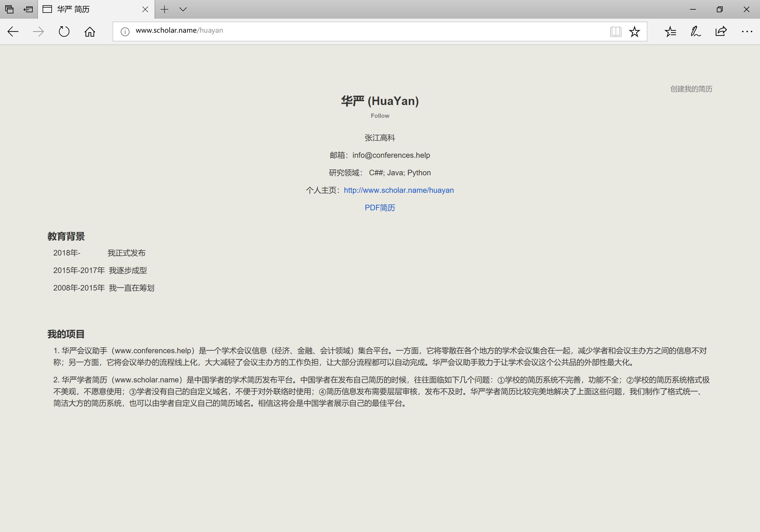This screenshot has width=760, height=532.
Task: Set these tabs aside icon
Action: click(x=28, y=9)
